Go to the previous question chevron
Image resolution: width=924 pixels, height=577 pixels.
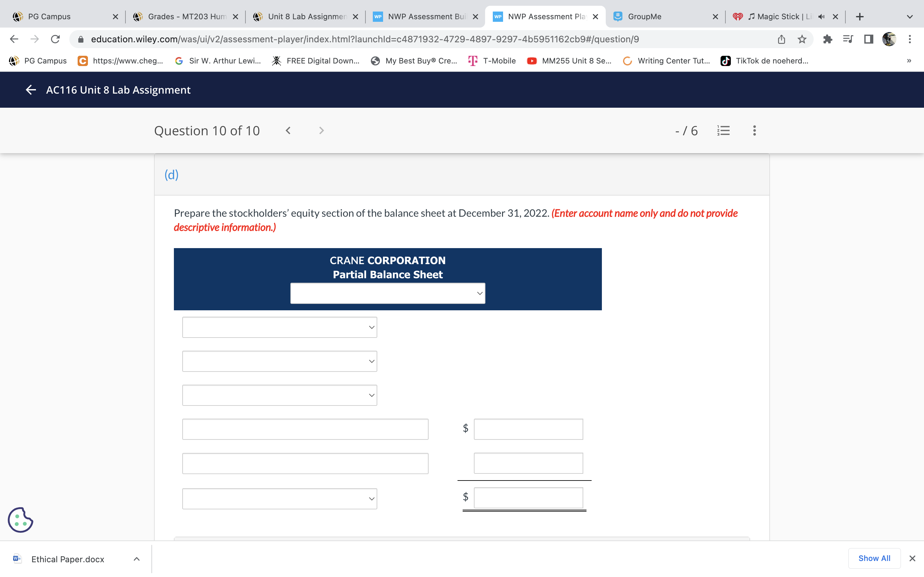(288, 130)
